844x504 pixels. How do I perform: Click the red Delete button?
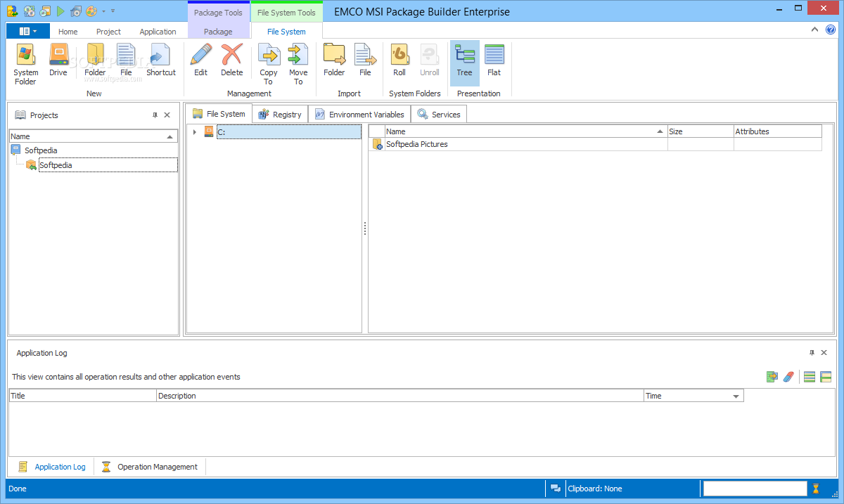[x=231, y=60]
